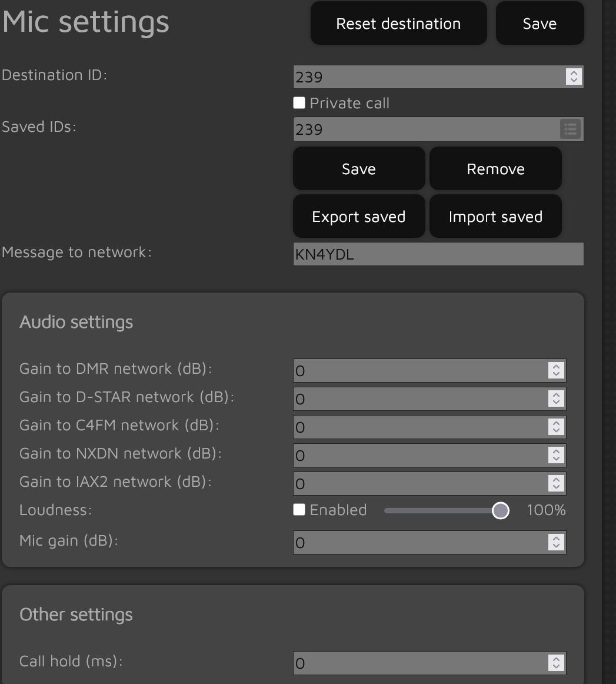Viewport: 616px width, 684px height.
Task: Click the Destination ID spinner arrows
Action: (x=573, y=77)
